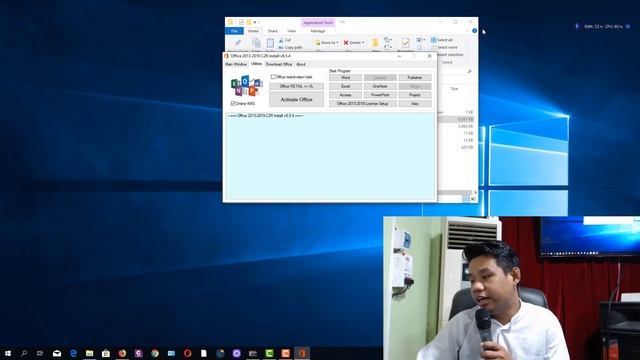
Task: Click the Activate Office button
Action: pyautogui.click(x=296, y=99)
